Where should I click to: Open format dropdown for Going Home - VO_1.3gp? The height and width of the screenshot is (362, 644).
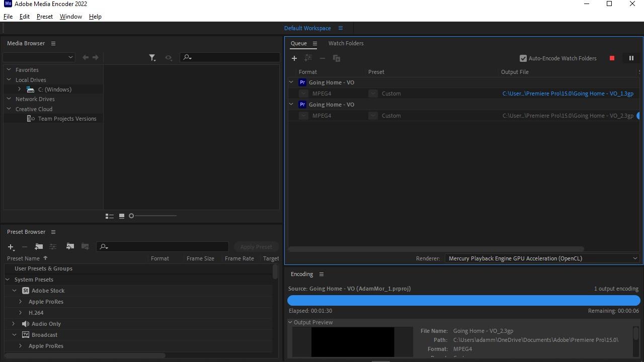(x=303, y=94)
